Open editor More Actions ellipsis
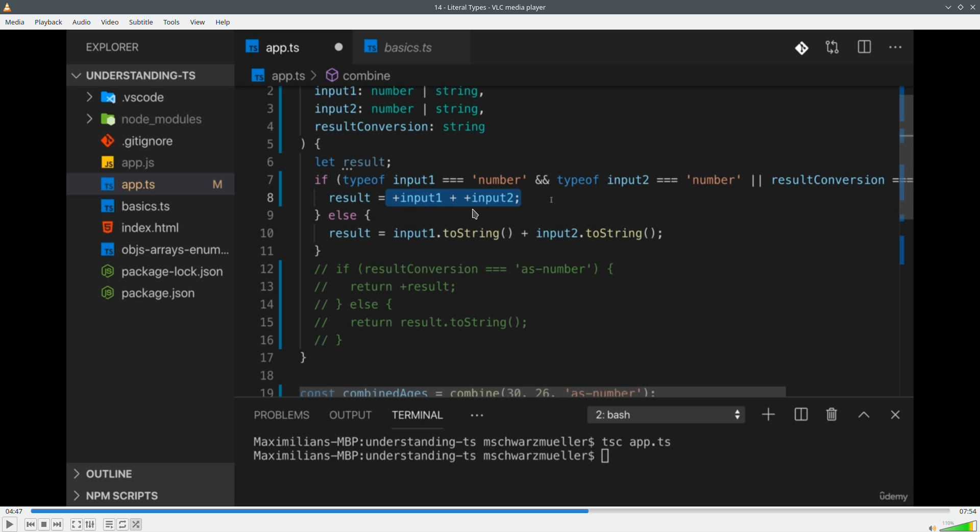 click(896, 47)
